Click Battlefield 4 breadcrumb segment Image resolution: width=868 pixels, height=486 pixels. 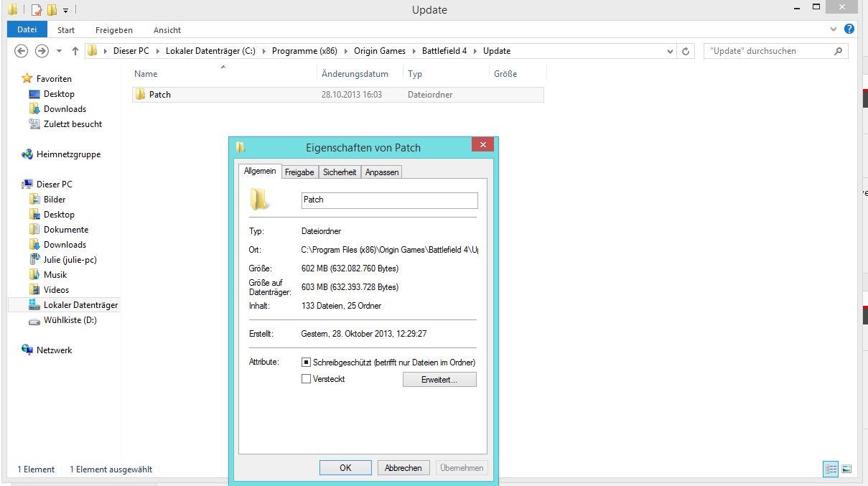(x=444, y=51)
